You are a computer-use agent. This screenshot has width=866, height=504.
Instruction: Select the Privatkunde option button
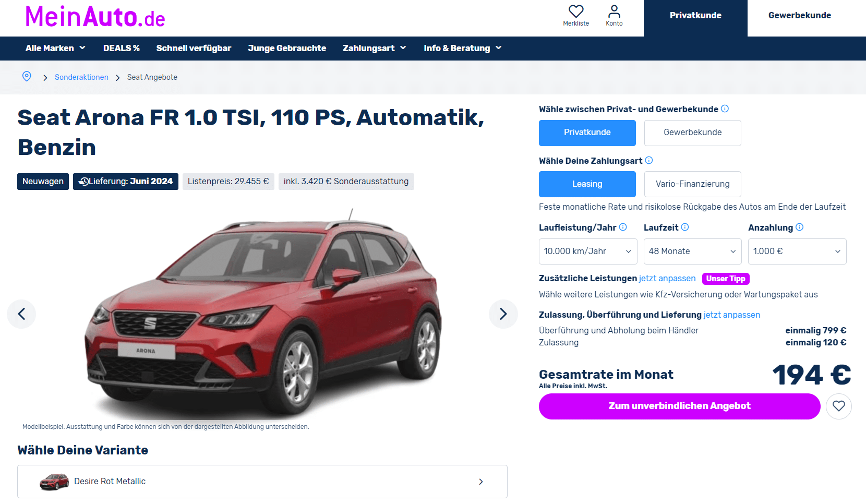pyautogui.click(x=587, y=133)
